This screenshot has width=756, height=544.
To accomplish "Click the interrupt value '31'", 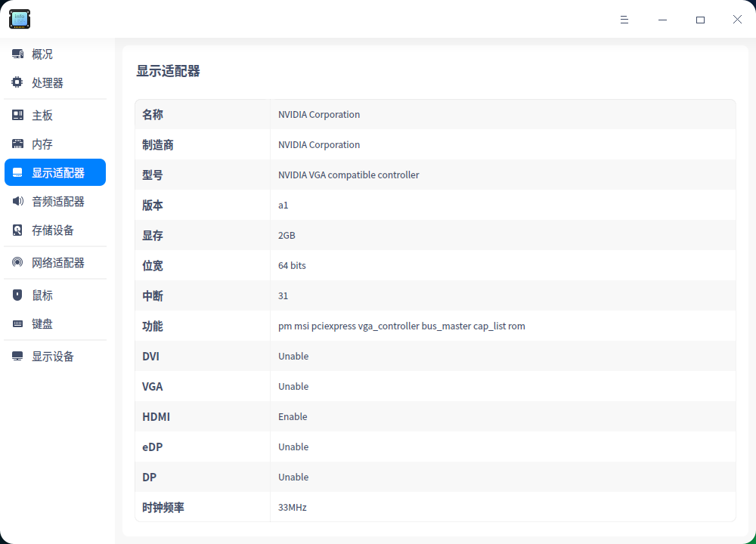I will 283,296.
